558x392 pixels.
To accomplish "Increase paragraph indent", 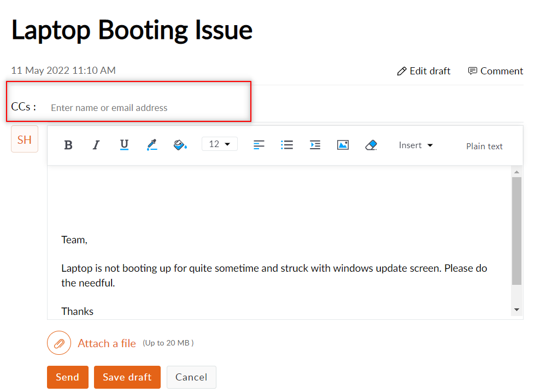I will point(315,145).
